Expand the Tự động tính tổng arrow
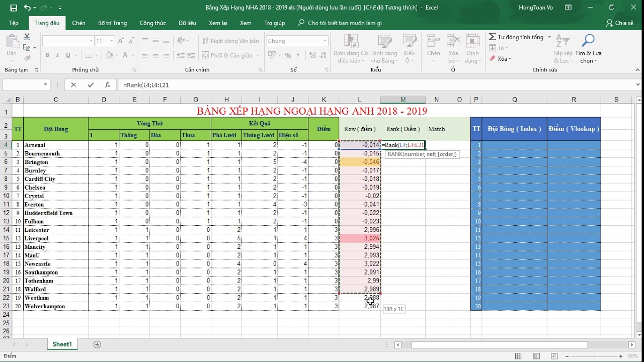This screenshot has height=362, width=644. tap(549, 37)
